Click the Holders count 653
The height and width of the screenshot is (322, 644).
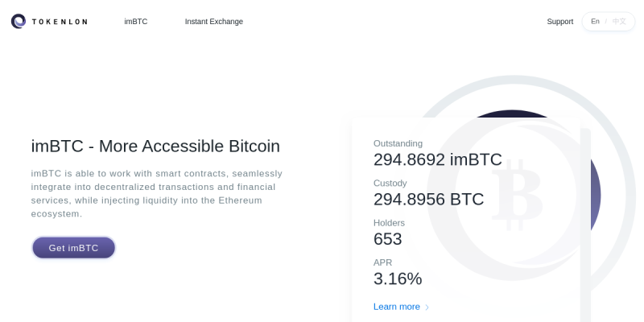click(x=387, y=239)
